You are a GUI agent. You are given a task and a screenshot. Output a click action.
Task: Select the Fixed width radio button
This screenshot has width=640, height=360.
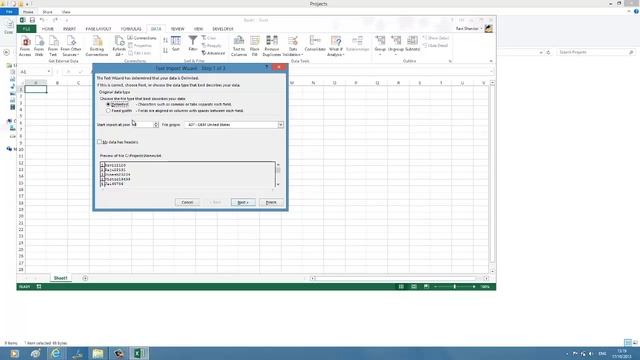point(108,111)
